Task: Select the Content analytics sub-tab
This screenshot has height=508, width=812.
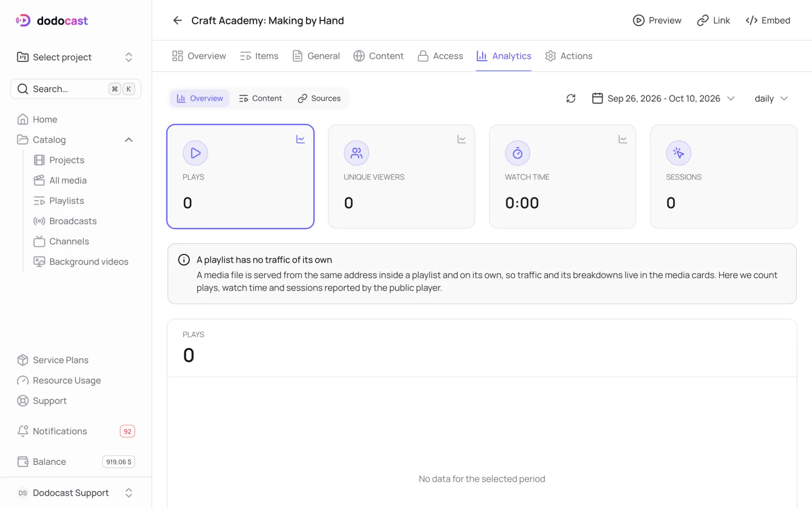Action: [260, 99]
